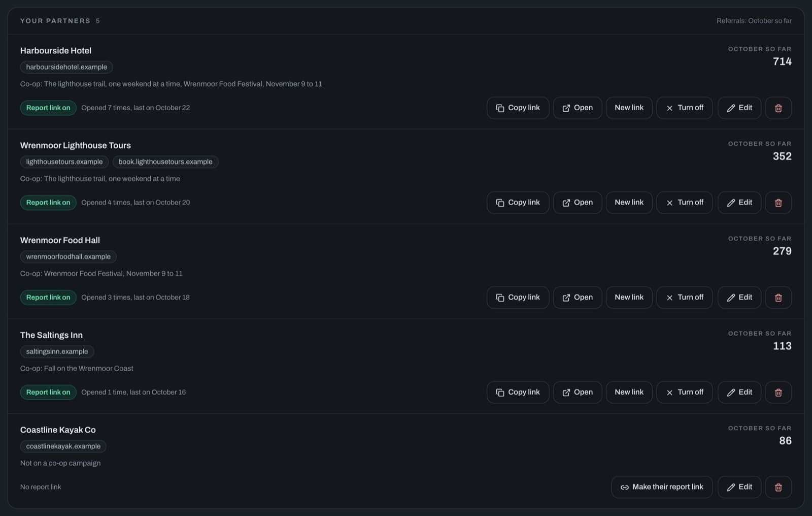
Task: Delete Harbourside Hotel via trash icon
Action: pyautogui.click(x=778, y=108)
